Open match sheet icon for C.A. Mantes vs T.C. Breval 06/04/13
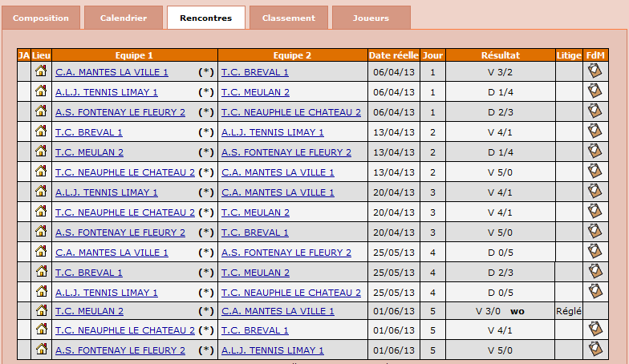The height and width of the screenshot is (364, 629). click(x=595, y=71)
